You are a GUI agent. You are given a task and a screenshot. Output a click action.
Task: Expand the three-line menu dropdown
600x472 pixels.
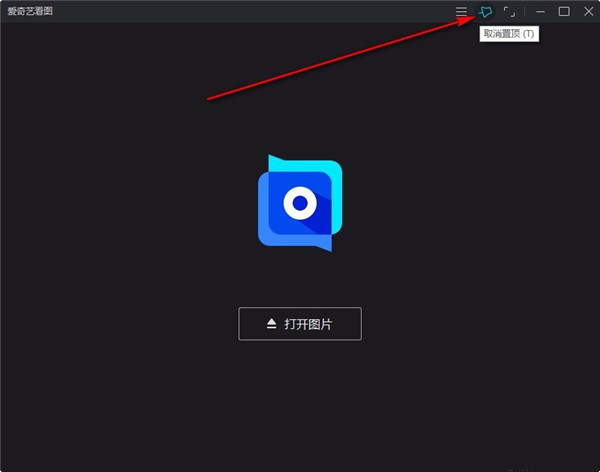click(x=461, y=11)
